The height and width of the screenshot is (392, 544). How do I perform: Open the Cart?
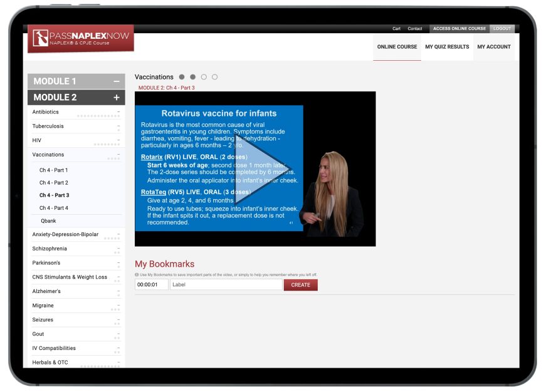[x=396, y=28]
